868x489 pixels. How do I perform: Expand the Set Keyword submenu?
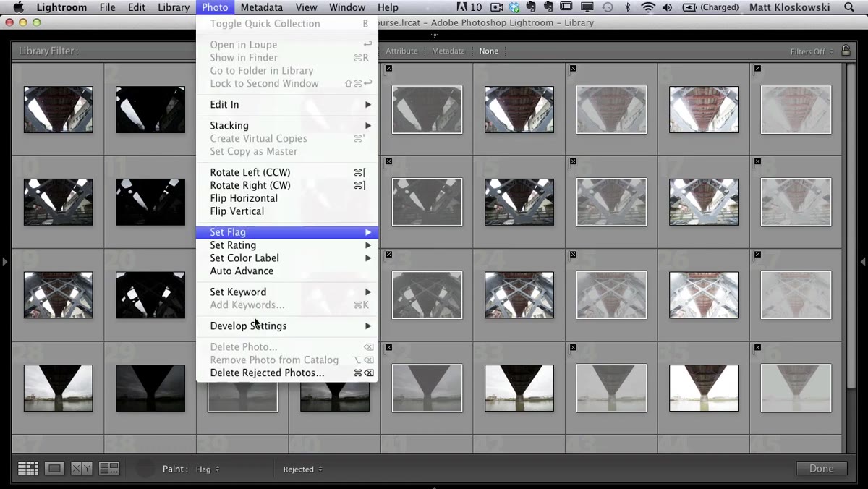pyautogui.click(x=287, y=292)
